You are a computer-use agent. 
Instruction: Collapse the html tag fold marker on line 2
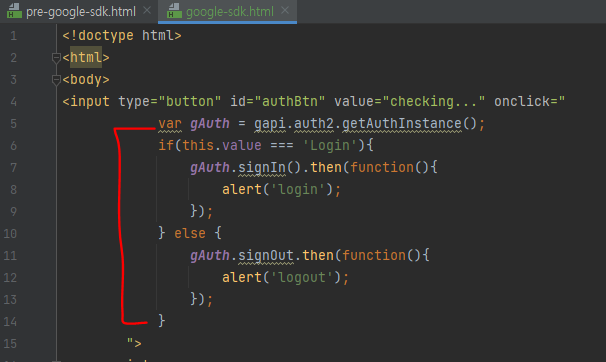pos(56,58)
